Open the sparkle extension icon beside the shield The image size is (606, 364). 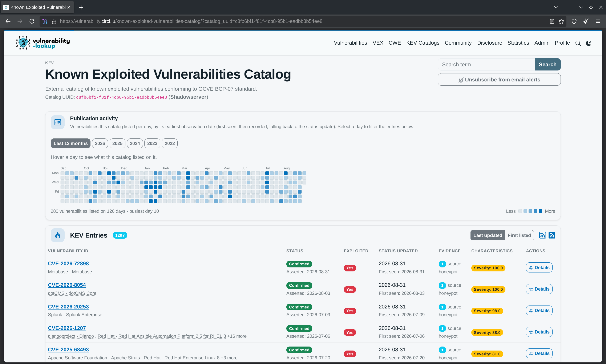coord(586,21)
